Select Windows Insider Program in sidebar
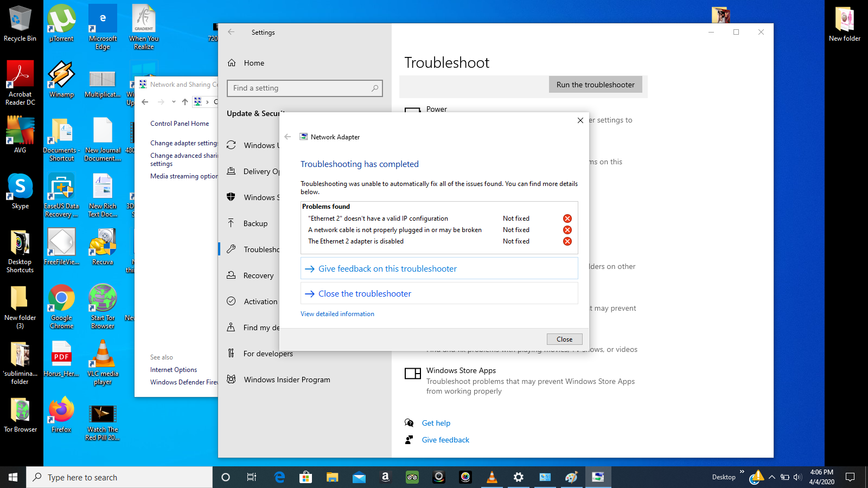This screenshot has width=868, height=488. click(x=287, y=380)
